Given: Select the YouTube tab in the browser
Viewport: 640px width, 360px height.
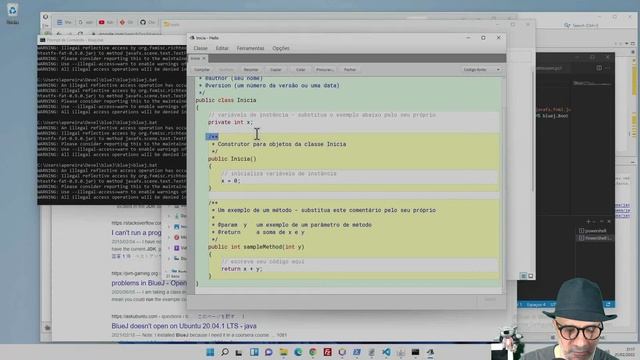Looking at the screenshot, I should pos(106,22).
